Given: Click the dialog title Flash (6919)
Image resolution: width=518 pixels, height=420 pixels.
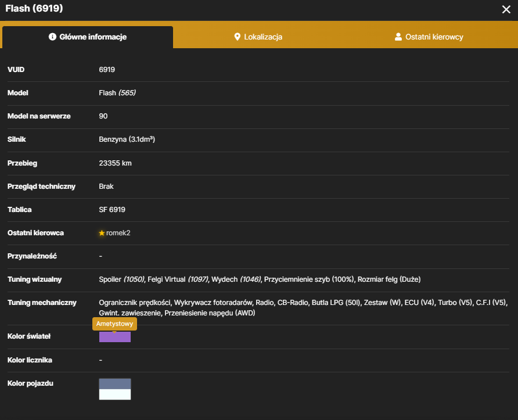Looking at the screenshot, I should coord(34,8).
